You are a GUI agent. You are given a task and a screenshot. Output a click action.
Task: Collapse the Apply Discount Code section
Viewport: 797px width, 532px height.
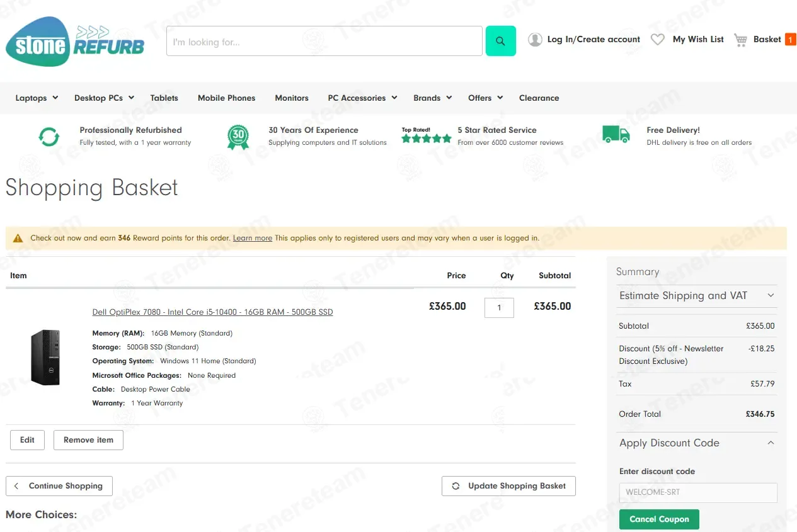(697, 443)
